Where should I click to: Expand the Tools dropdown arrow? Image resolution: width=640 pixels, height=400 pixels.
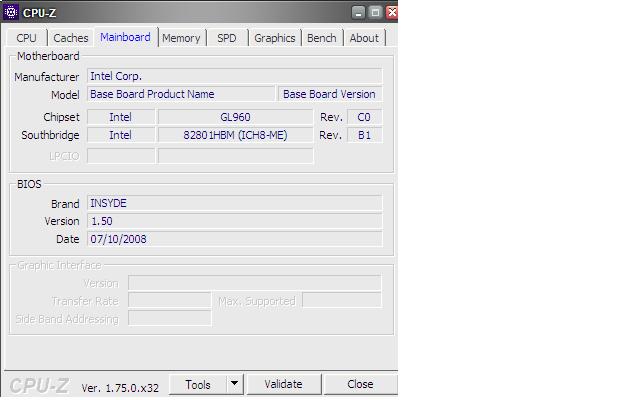[x=234, y=384]
